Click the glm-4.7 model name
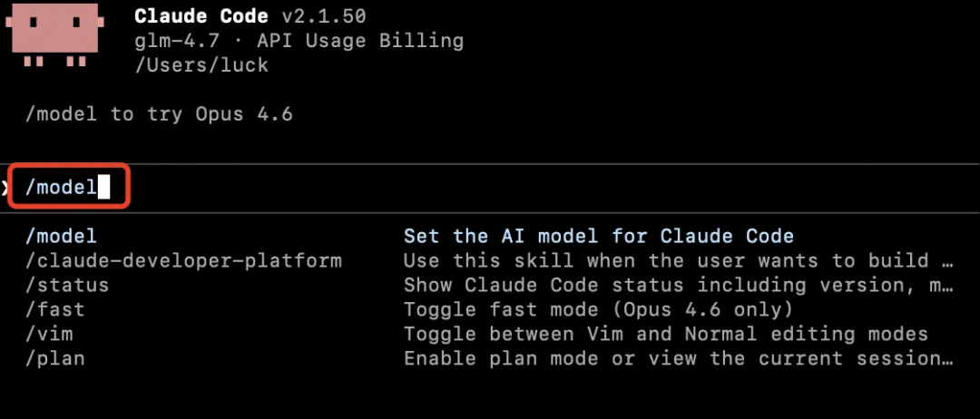This screenshot has width=980, height=419. [178, 41]
